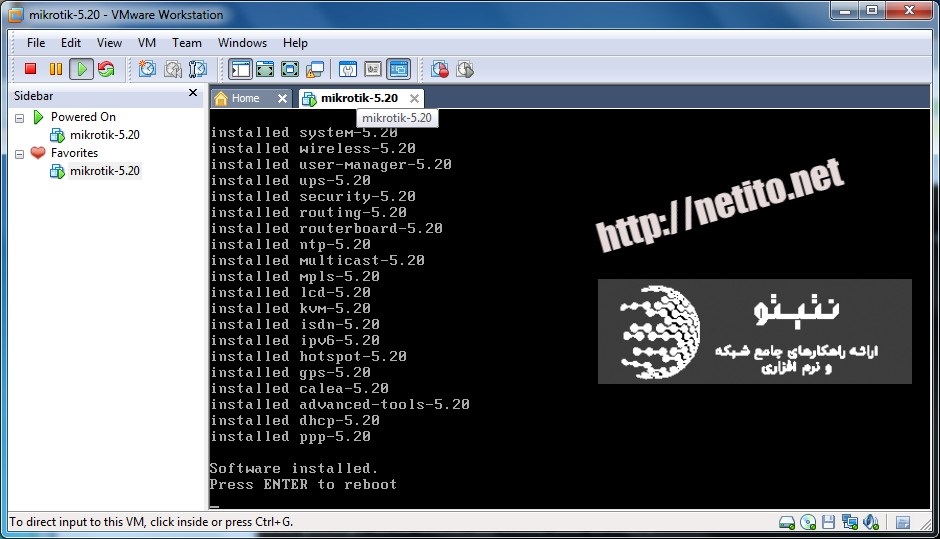Click the green Powered On arrow icon

(x=38, y=117)
